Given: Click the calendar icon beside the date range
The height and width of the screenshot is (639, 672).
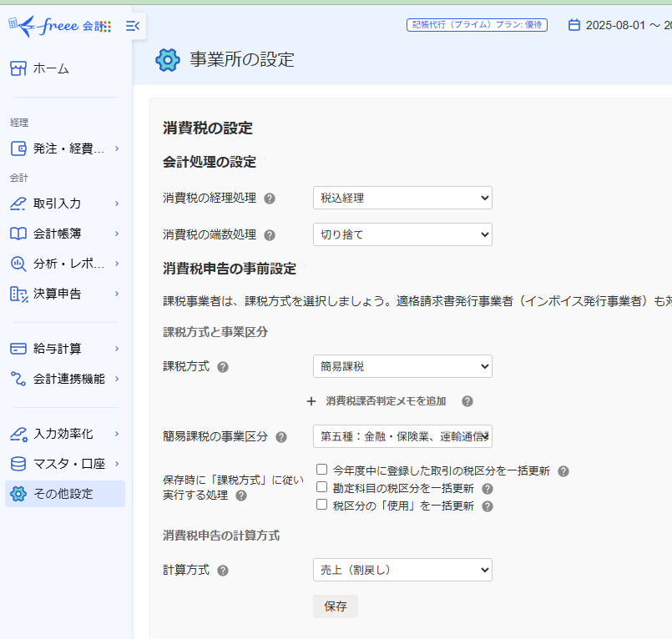Looking at the screenshot, I should point(573,25).
